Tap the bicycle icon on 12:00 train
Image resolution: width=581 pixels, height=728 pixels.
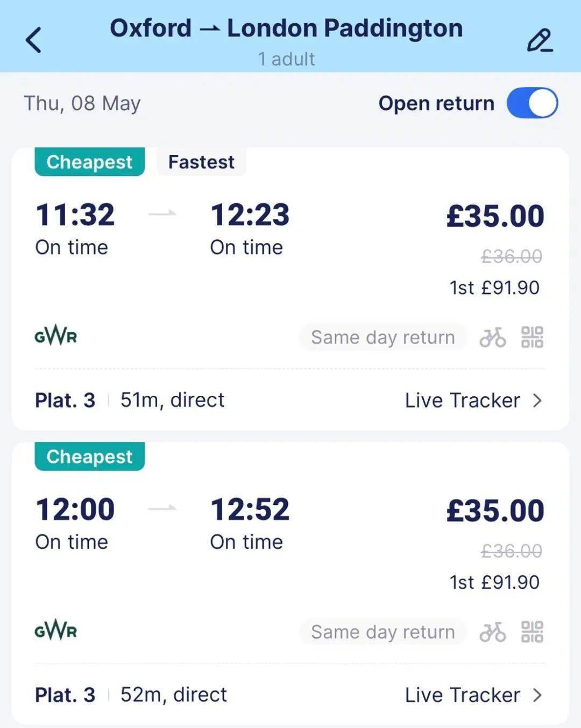[x=492, y=632]
